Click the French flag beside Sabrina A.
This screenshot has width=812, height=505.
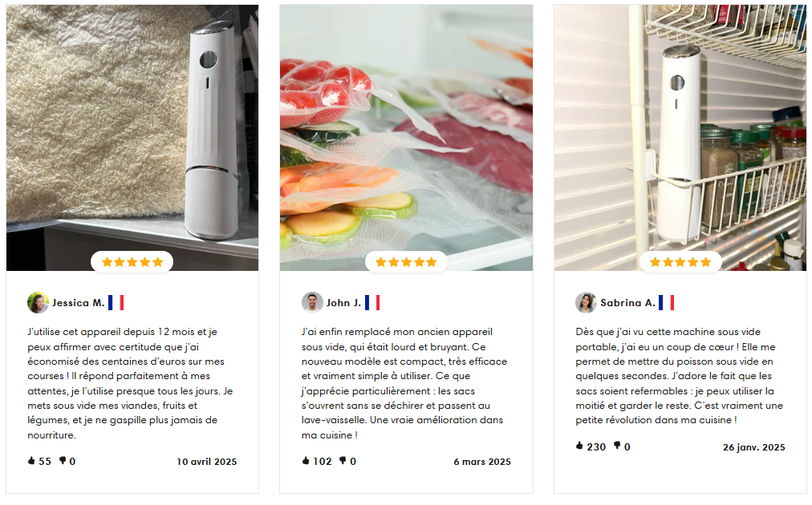[667, 303]
